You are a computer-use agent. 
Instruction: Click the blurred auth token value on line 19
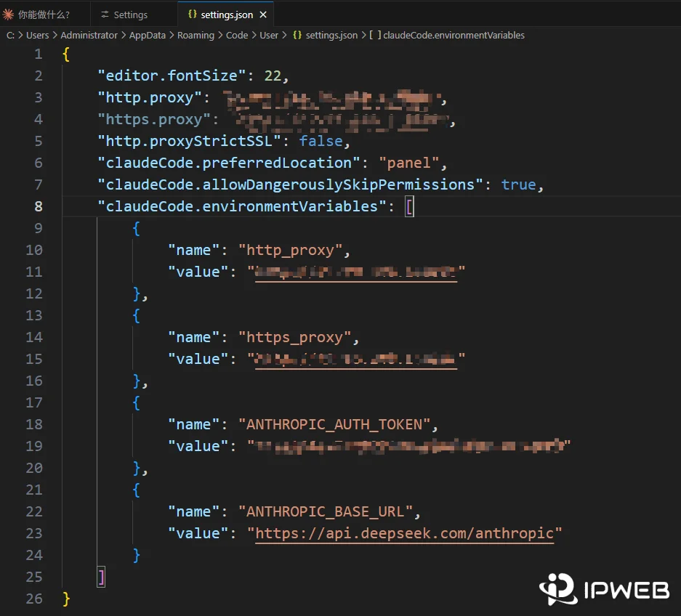pos(408,446)
